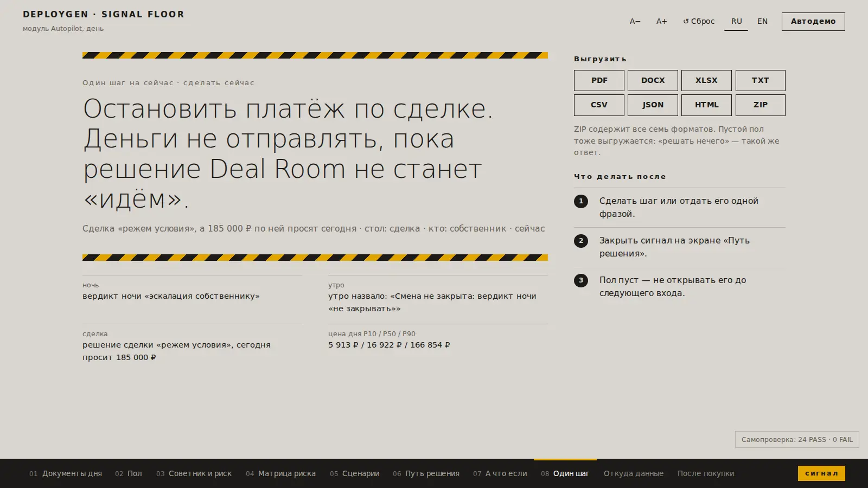This screenshot has height=488, width=868.
Task: Open the После покупки tab
Action: pos(706,473)
